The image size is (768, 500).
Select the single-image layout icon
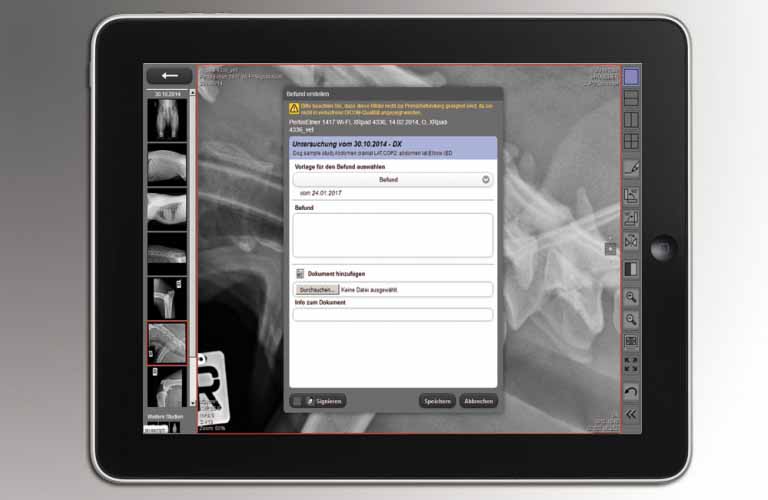(x=631, y=76)
